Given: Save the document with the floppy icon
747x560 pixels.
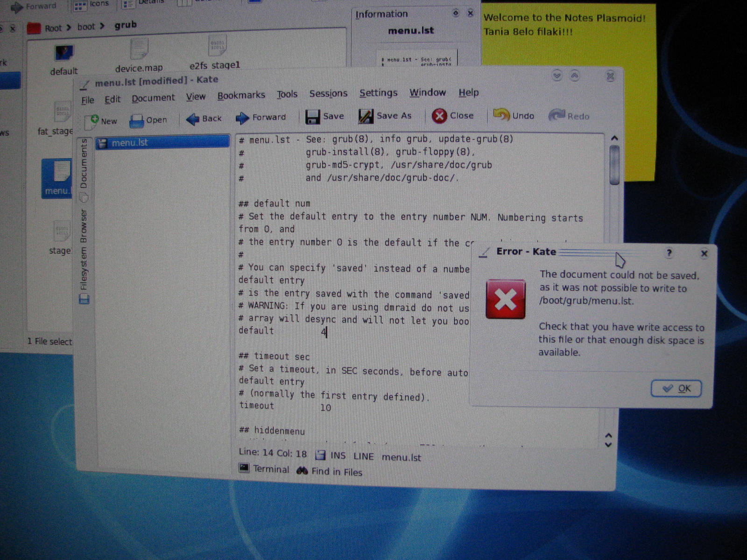Looking at the screenshot, I should [x=312, y=117].
